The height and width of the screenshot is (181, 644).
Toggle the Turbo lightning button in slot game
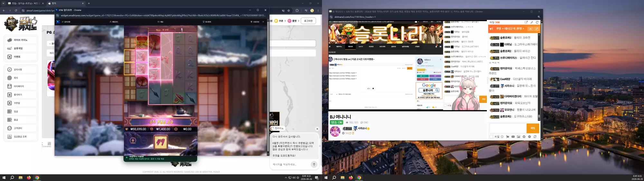point(133,141)
